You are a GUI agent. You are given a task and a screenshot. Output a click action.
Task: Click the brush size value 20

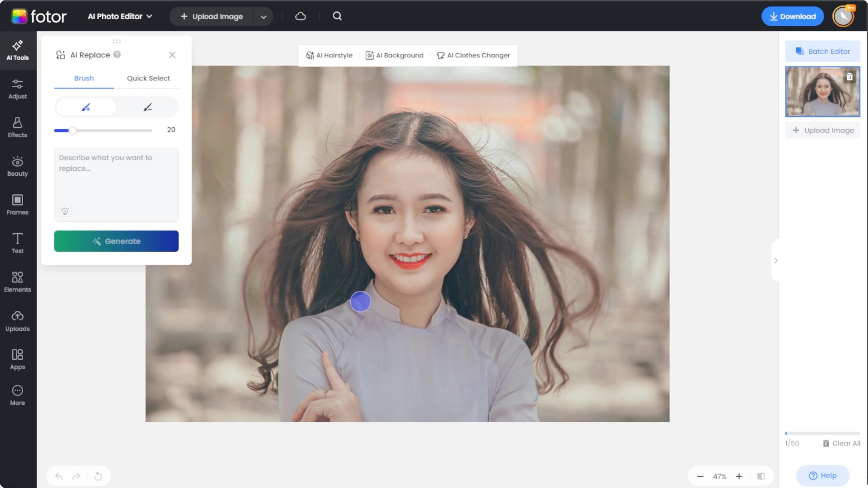[x=171, y=130]
